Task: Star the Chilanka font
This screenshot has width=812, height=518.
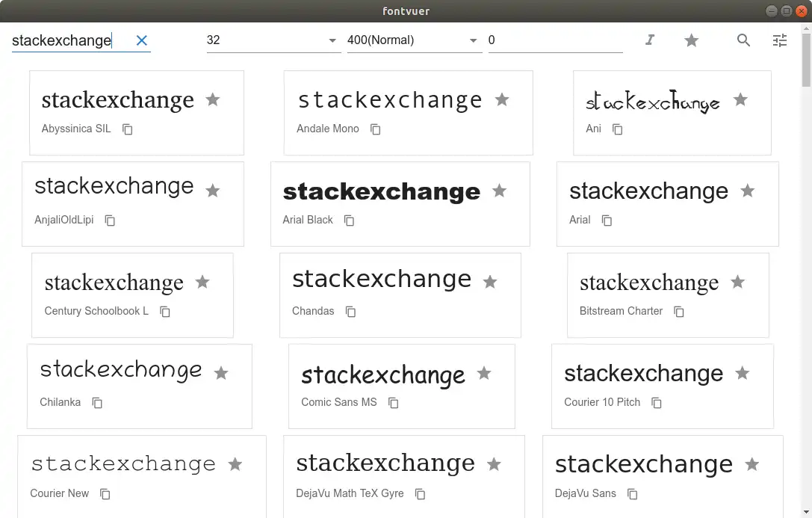Action: point(221,373)
